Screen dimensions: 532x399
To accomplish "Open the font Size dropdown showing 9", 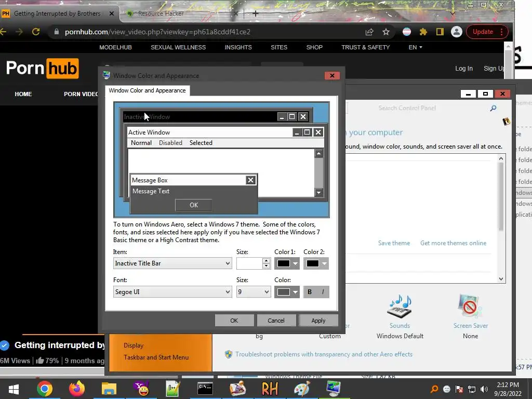I will click(254, 292).
